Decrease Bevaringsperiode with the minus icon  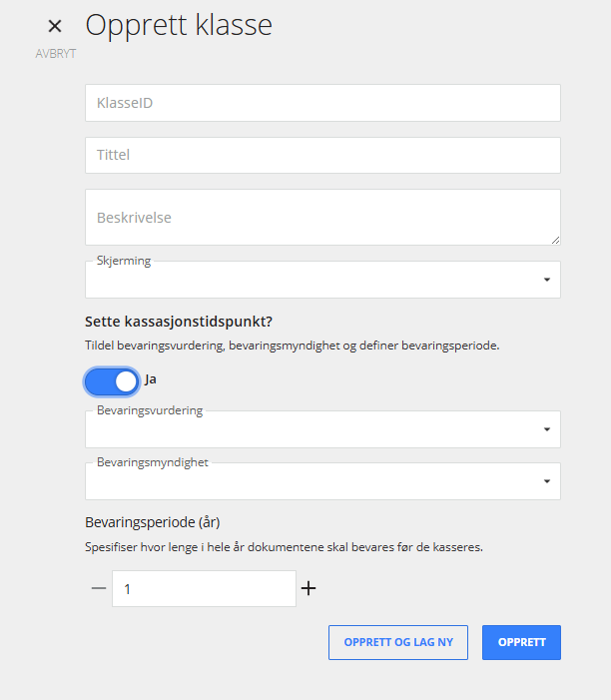click(99, 588)
